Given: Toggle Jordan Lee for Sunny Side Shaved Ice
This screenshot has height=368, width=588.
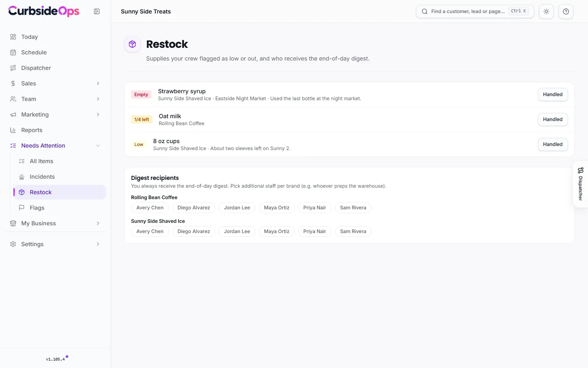Looking at the screenshot, I should point(237,231).
